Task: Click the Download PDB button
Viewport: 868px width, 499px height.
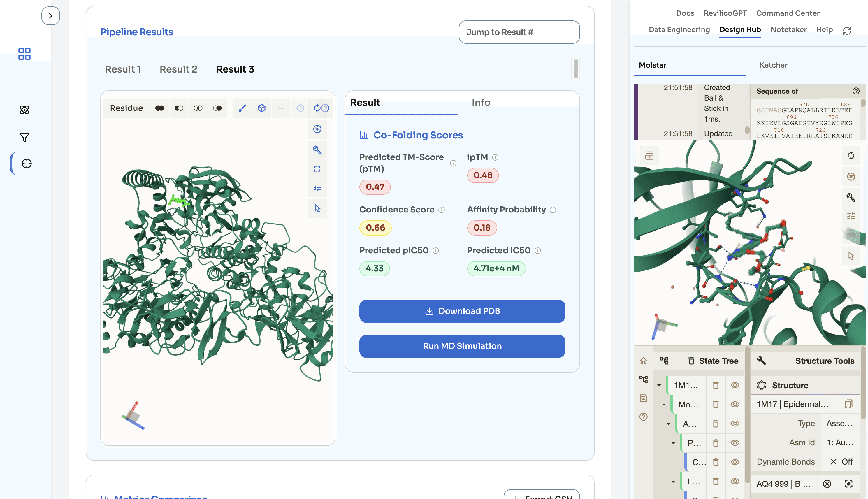Action: click(x=462, y=311)
